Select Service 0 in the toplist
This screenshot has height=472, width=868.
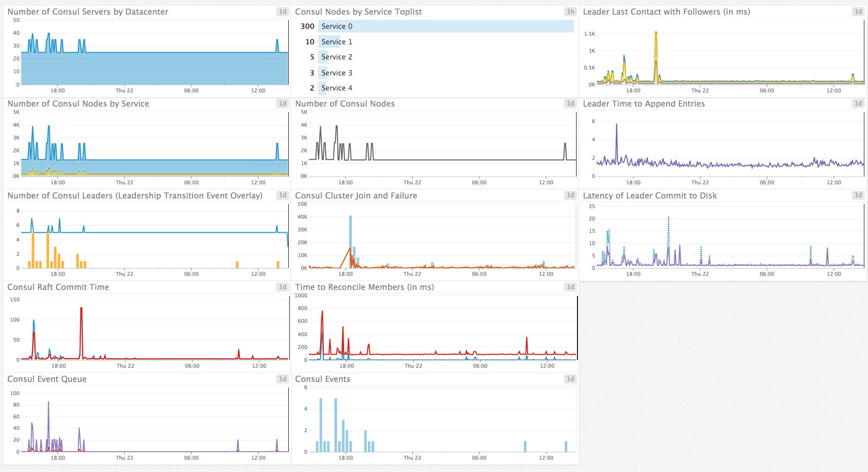click(336, 26)
